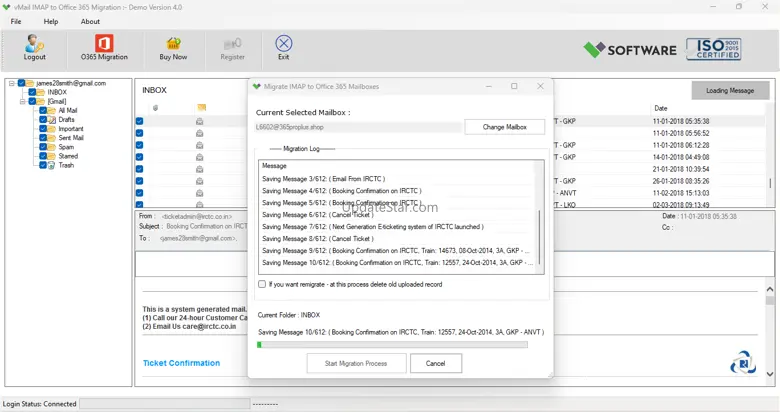The height and width of the screenshot is (412, 780).
Task: Open the File menu
Action: 16,21
